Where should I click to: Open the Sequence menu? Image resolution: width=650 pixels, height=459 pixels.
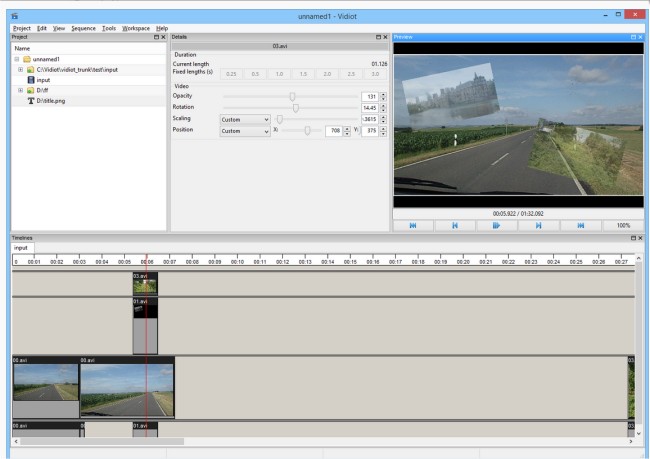[82, 27]
